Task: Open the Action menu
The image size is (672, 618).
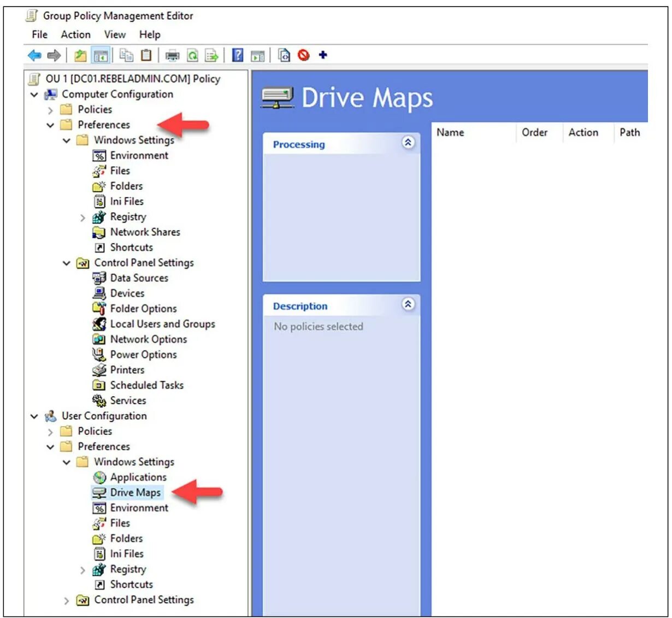Action: tap(75, 34)
